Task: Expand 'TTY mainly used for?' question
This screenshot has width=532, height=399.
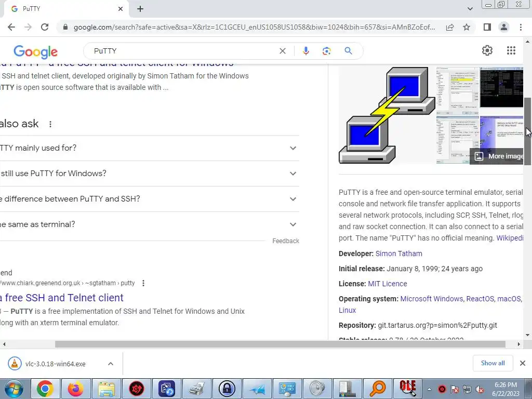Action: [x=149, y=148]
